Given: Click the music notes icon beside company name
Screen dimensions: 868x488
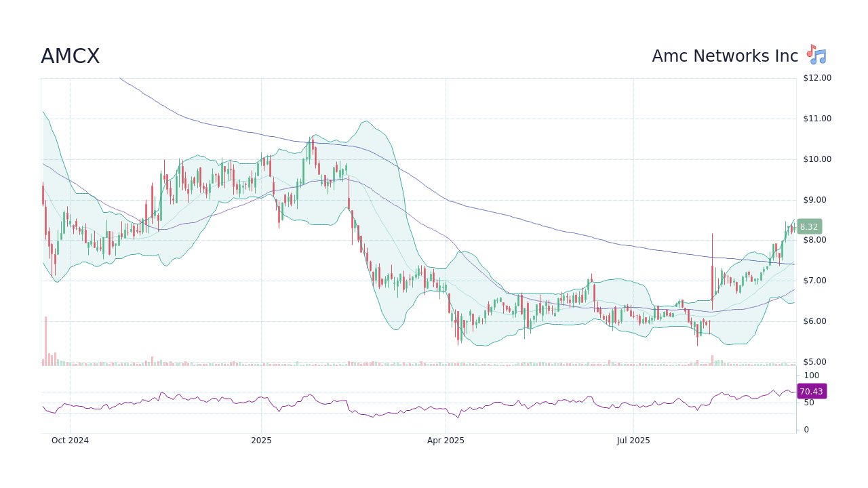Looking at the screenshot, I should 816,55.
